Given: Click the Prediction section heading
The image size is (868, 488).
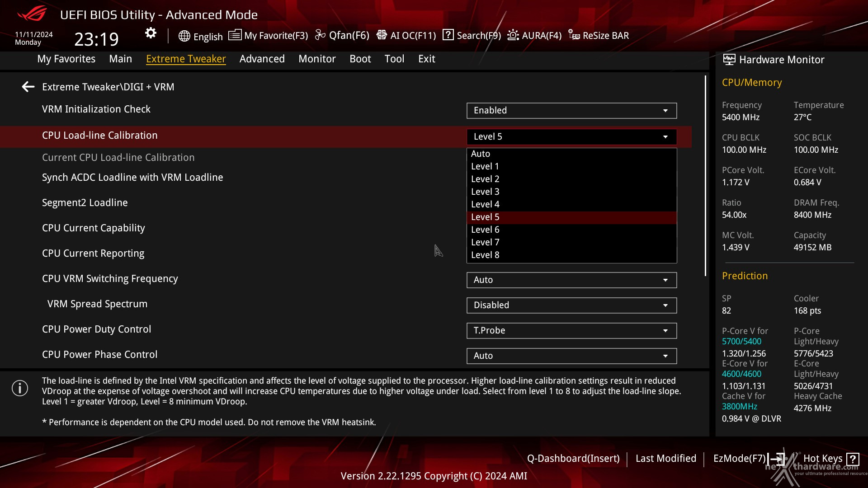Looking at the screenshot, I should [745, 276].
